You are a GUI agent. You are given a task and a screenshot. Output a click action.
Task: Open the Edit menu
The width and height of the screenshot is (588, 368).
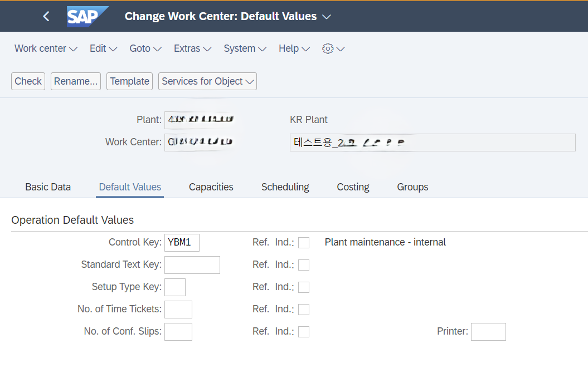pos(103,49)
